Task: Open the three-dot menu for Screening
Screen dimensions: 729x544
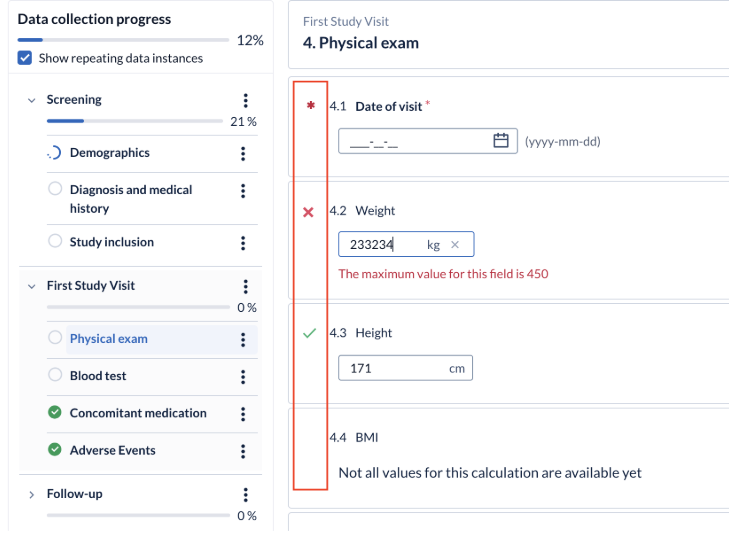Action: [x=245, y=100]
